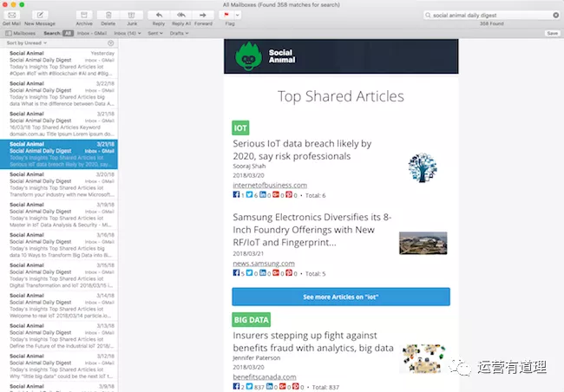Click See more Articles on "iot" button

pos(341,297)
